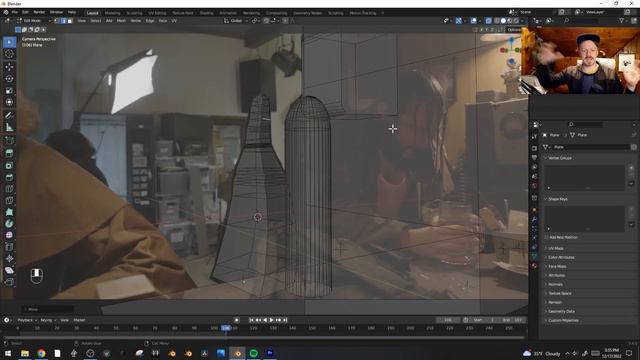
Task: Select the Bevel tool
Action: (x=9, y=178)
